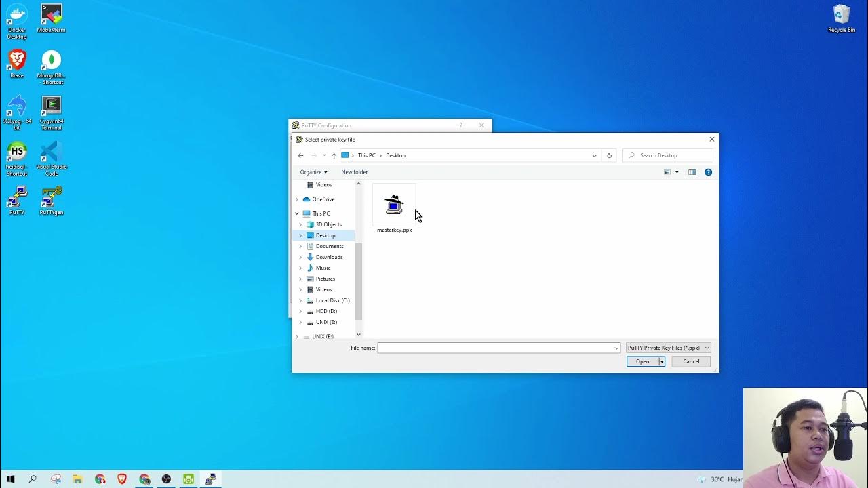Image resolution: width=868 pixels, height=488 pixels.
Task: Open file dialog help icon
Action: click(x=708, y=172)
